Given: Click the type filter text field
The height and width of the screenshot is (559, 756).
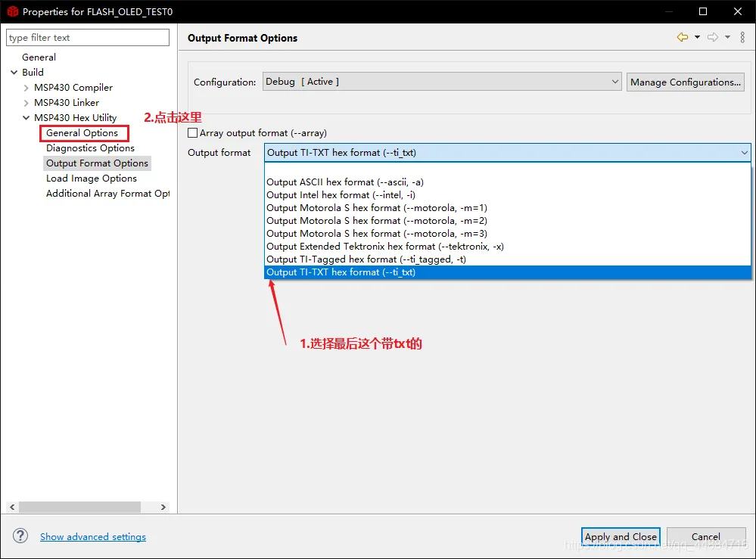Looking at the screenshot, I should pos(88,38).
